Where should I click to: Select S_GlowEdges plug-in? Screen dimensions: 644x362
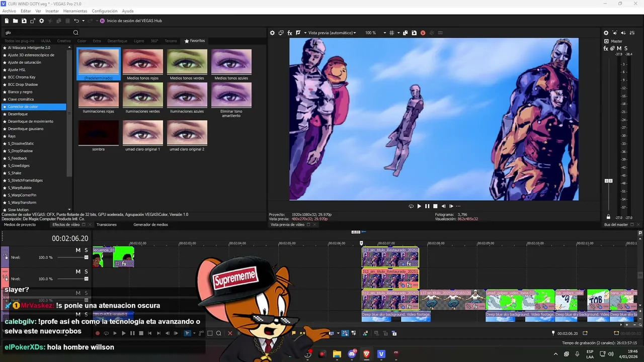pyautogui.click(x=19, y=165)
